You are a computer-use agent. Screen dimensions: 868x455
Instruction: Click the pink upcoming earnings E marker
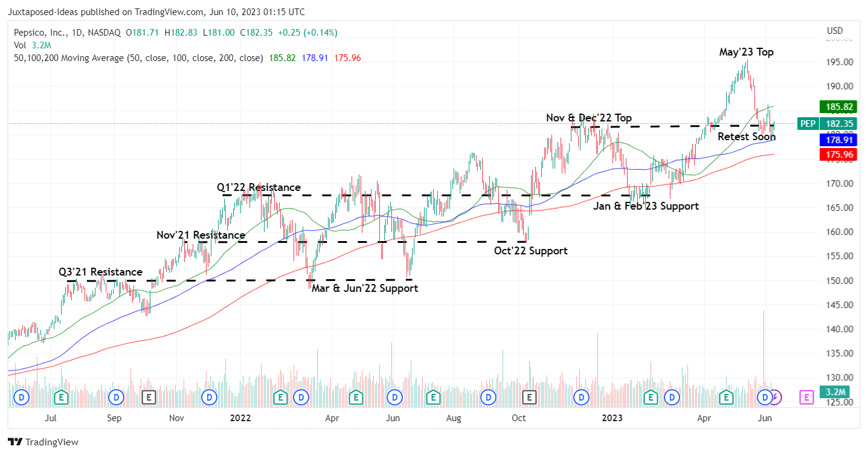(x=806, y=397)
